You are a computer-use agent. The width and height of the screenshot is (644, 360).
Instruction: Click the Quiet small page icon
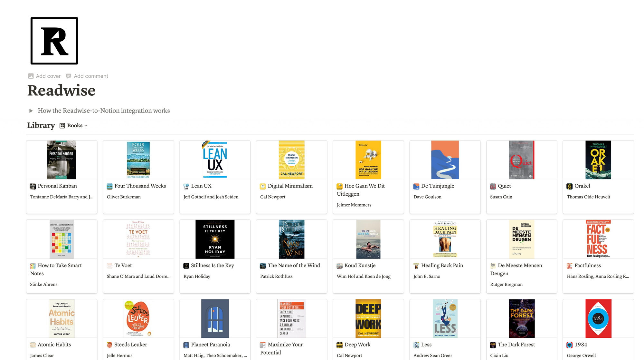pyautogui.click(x=493, y=186)
